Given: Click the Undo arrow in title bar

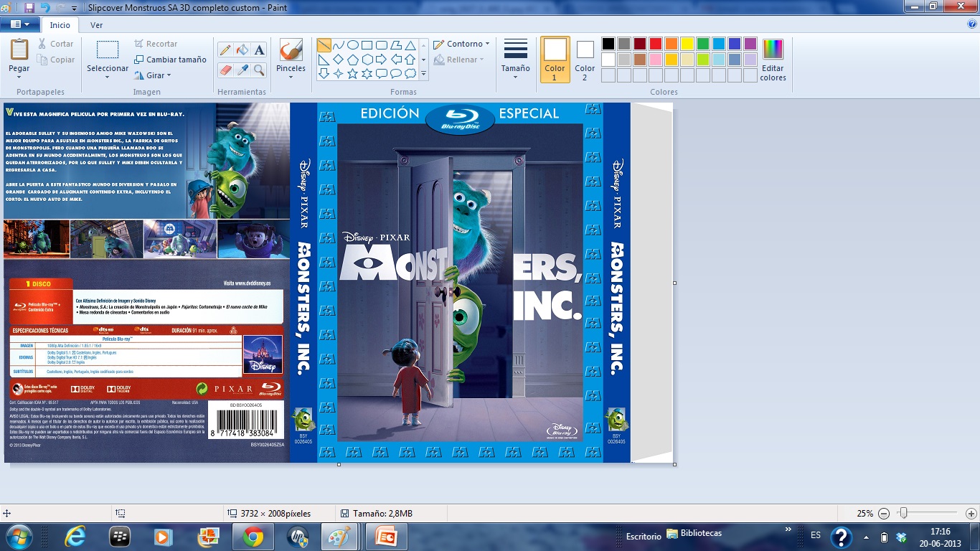Looking at the screenshot, I should pyautogui.click(x=45, y=8).
